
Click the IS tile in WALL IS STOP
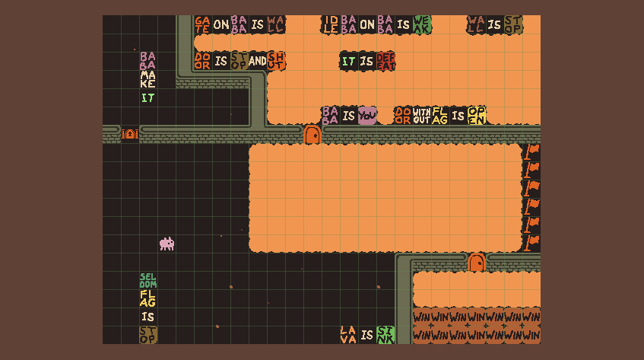click(x=494, y=24)
